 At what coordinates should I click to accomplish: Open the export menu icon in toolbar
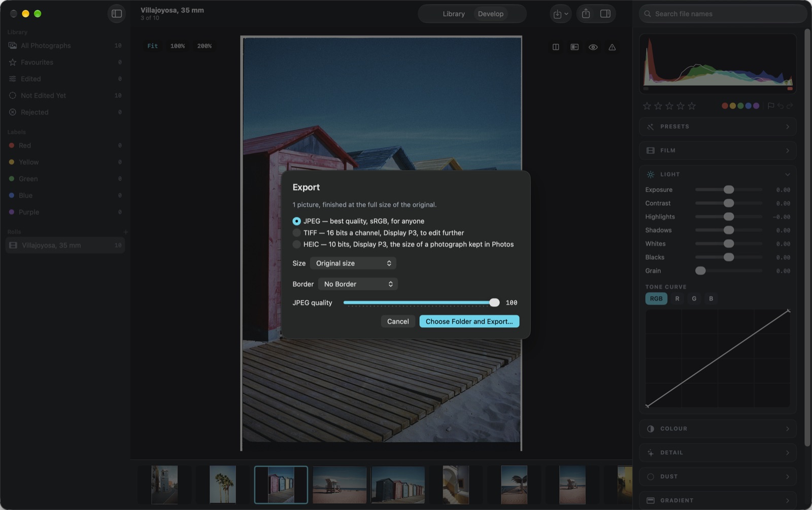point(560,14)
